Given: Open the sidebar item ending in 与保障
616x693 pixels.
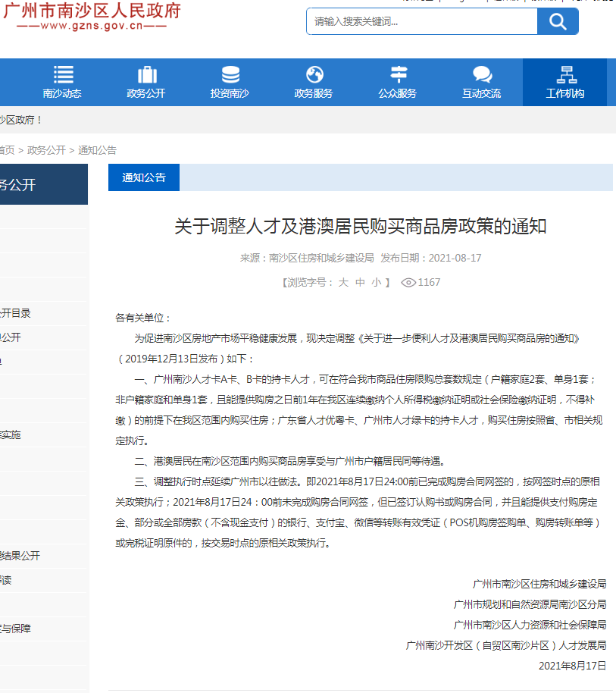Looking at the screenshot, I should click(15, 629).
